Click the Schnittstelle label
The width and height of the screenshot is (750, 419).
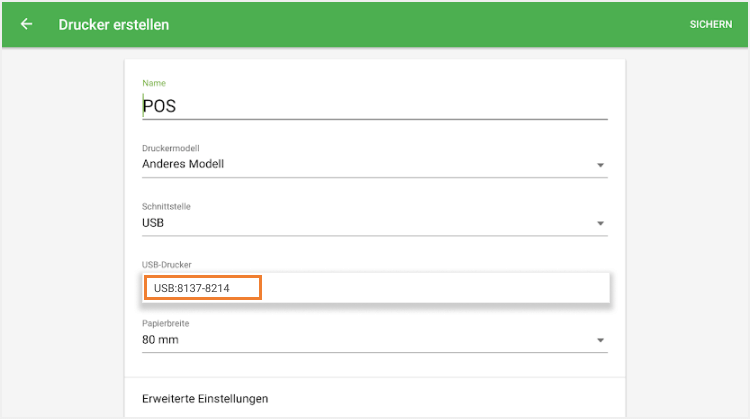coord(166,207)
